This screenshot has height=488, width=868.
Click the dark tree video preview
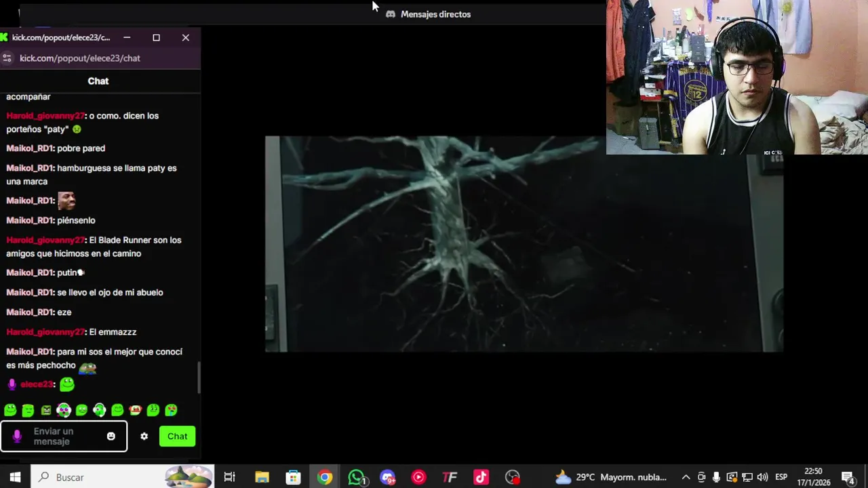pyautogui.click(x=524, y=244)
